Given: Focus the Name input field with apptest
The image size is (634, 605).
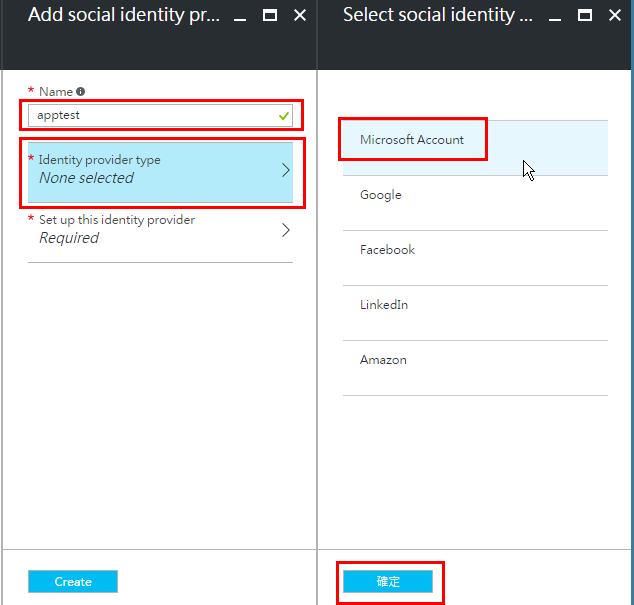Looking at the screenshot, I should 150,115.
